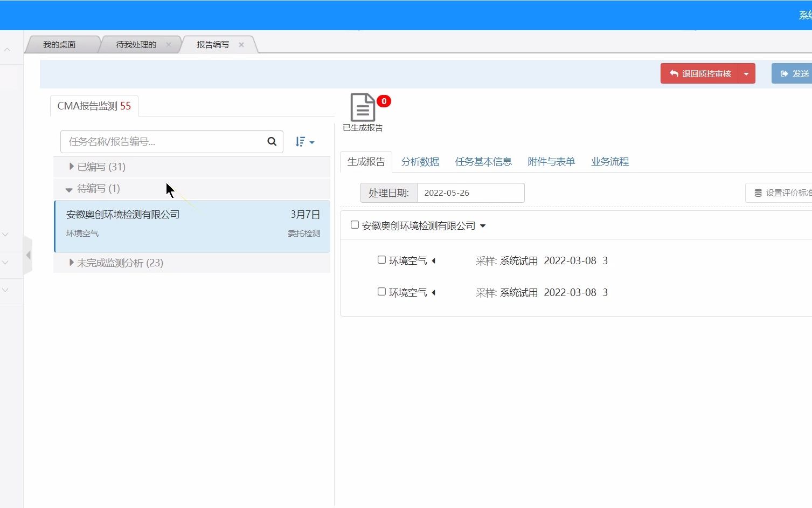Screen dimensions: 812x508
Task: Close the 报告编写 tab
Action: 241,45
